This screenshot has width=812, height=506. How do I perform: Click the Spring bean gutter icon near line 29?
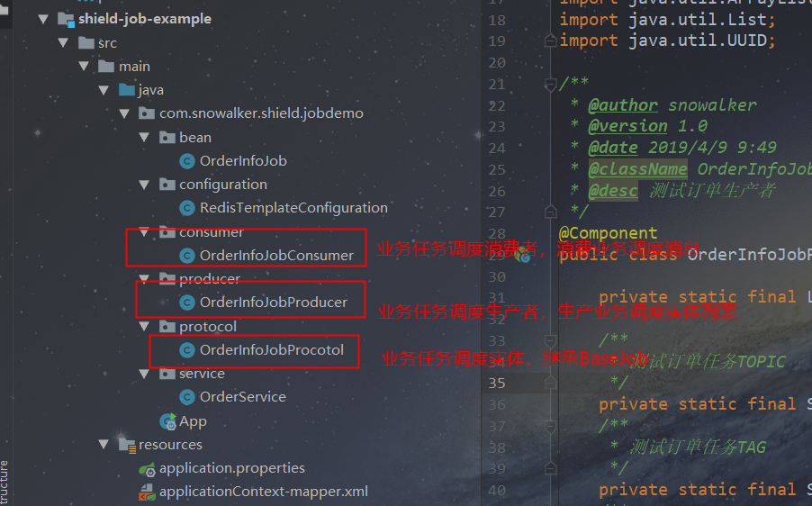pos(522,255)
